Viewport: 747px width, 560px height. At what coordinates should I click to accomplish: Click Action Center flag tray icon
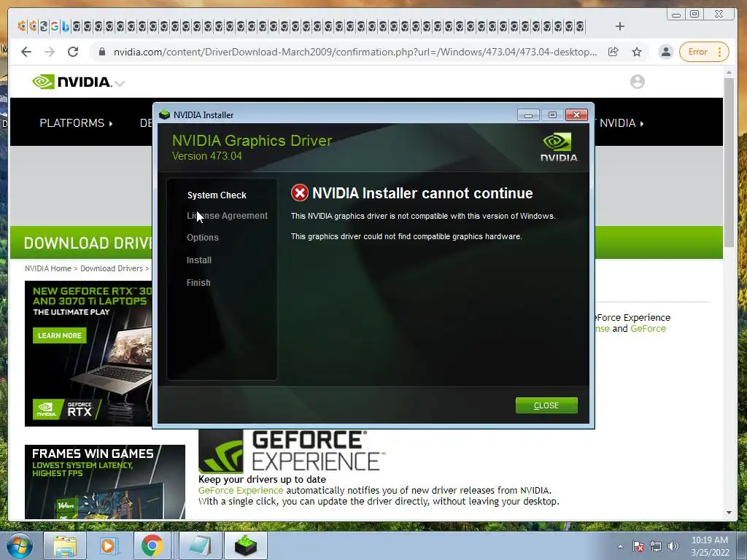[638, 546]
